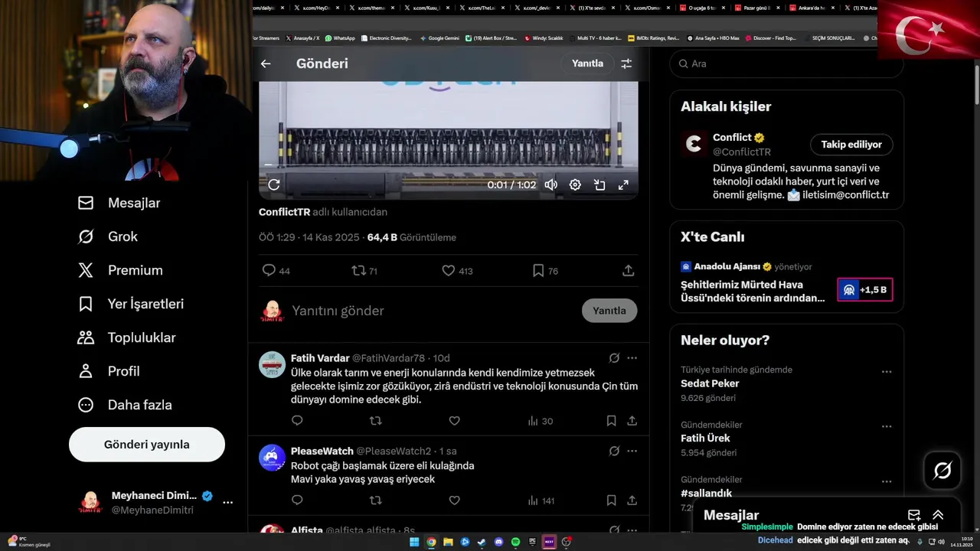Open Conflict profile under Alakalı kişiler
980x551 pixels.
coord(732,138)
